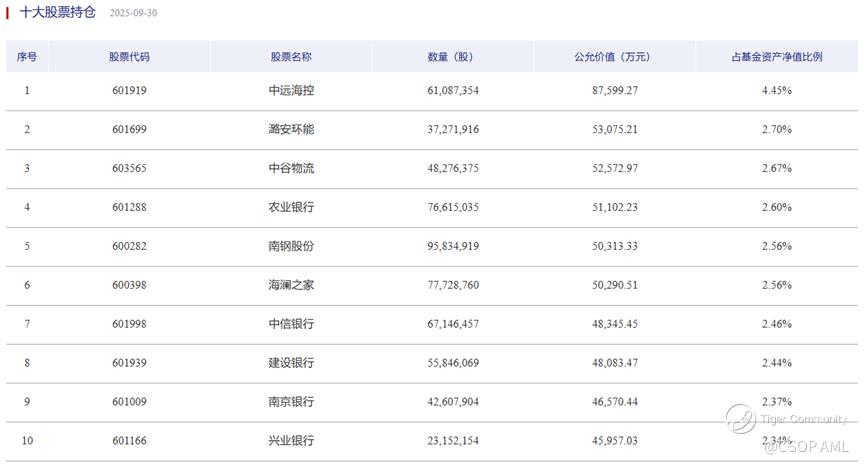Select stock name 南京银行
The height and width of the screenshot is (467, 865).
(x=291, y=402)
